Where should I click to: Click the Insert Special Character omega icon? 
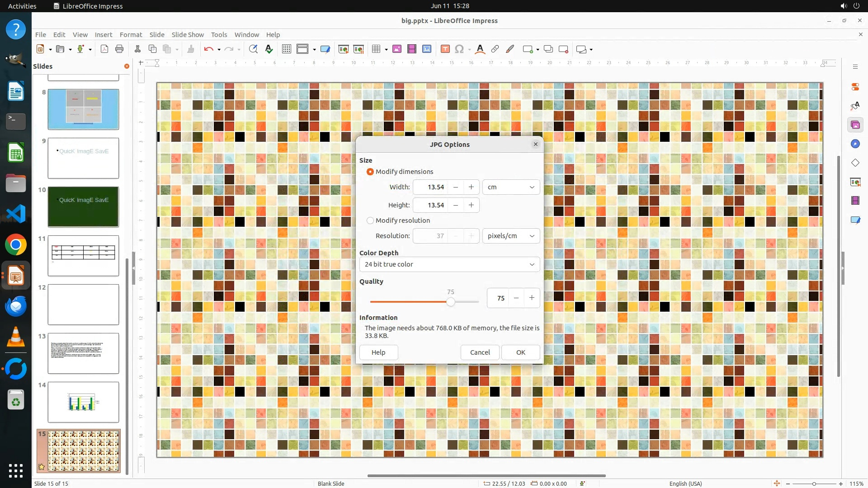[x=459, y=49]
